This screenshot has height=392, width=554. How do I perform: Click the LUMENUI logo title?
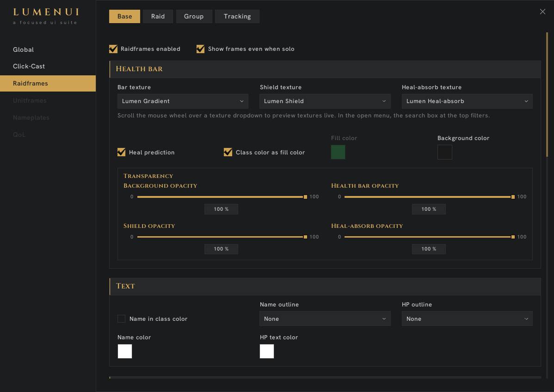(46, 12)
